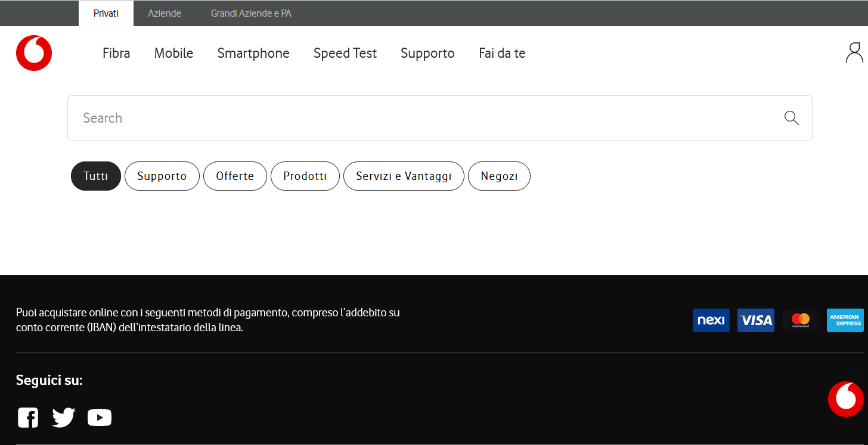This screenshot has width=868, height=445.
Task: Open the Fibra menu item
Action: [x=116, y=53]
